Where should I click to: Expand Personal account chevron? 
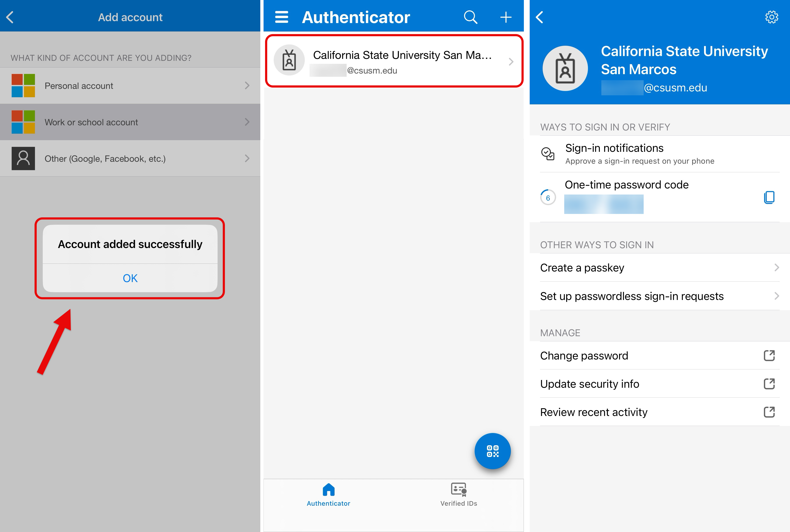point(247,85)
